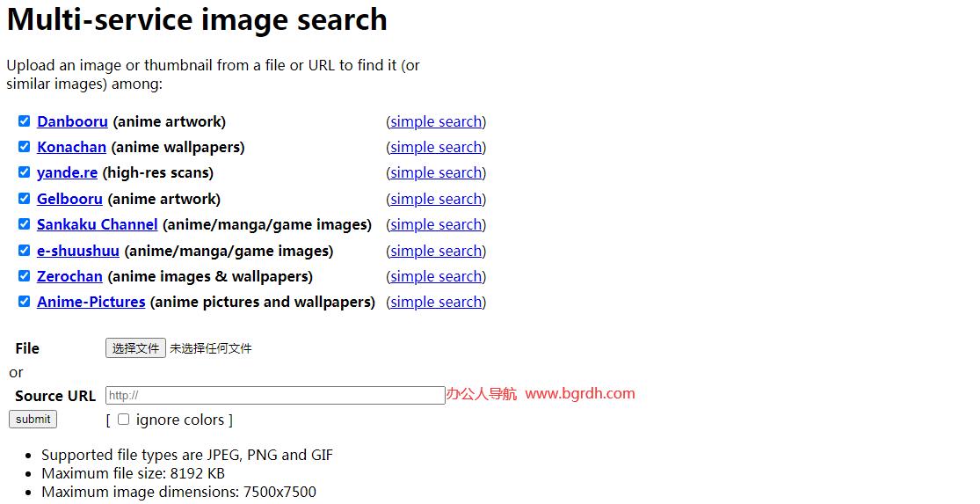Open simple search for Sankaku Channel

(x=436, y=224)
